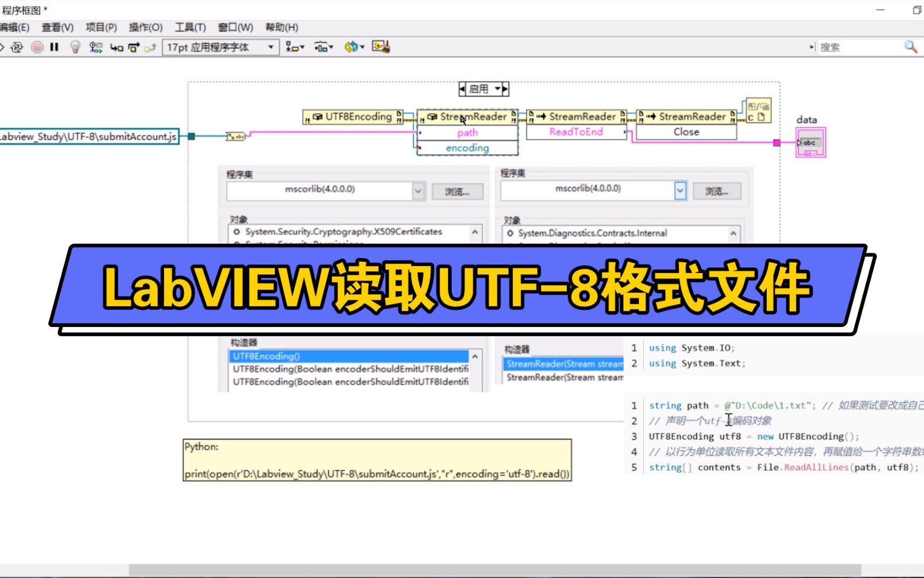
Task: Click the abort execution stop icon
Action: coord(36,47)
